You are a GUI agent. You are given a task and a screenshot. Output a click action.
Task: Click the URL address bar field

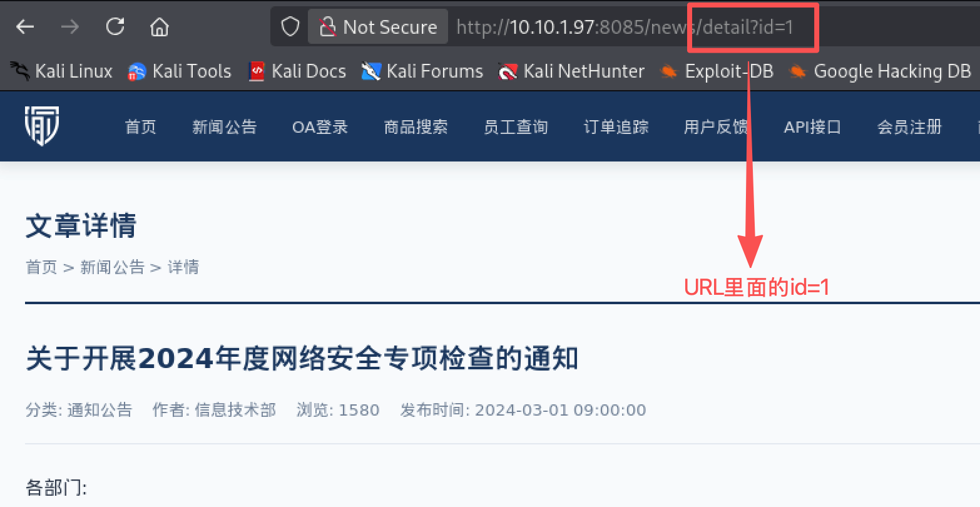point(626,27)
